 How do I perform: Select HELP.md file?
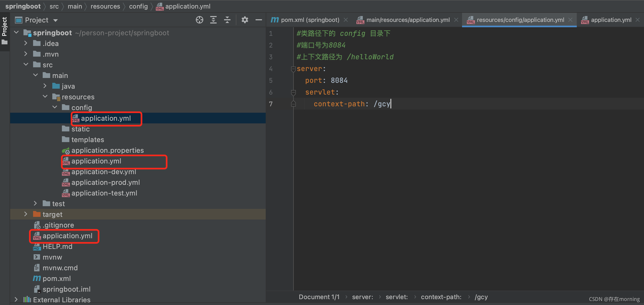57,247
